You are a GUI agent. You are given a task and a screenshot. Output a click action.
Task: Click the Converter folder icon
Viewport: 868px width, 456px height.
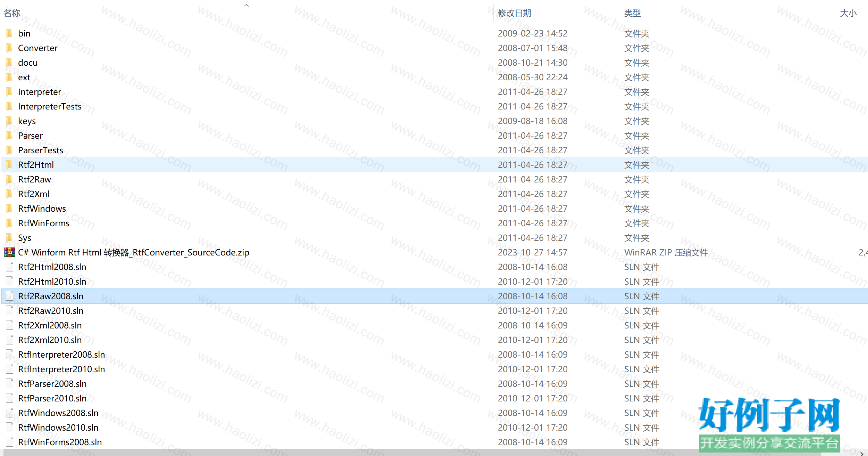click(x=9, y=48)
